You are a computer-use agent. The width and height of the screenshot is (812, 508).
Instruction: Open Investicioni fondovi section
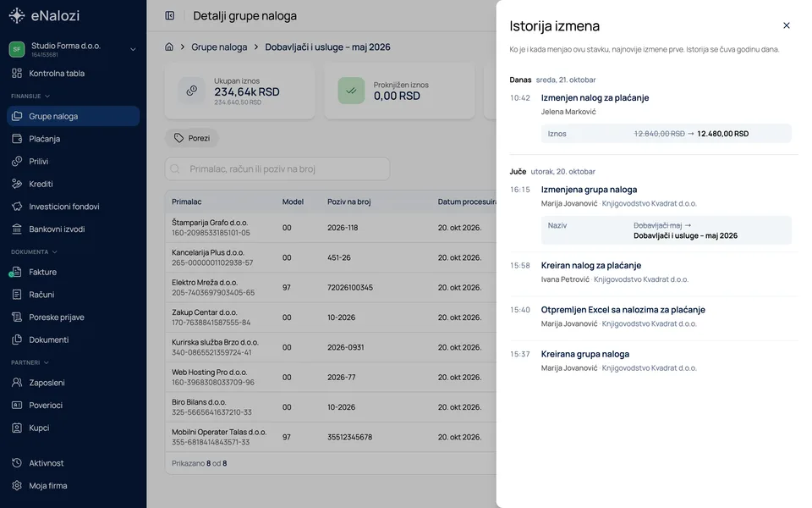(x=73, y=207)
